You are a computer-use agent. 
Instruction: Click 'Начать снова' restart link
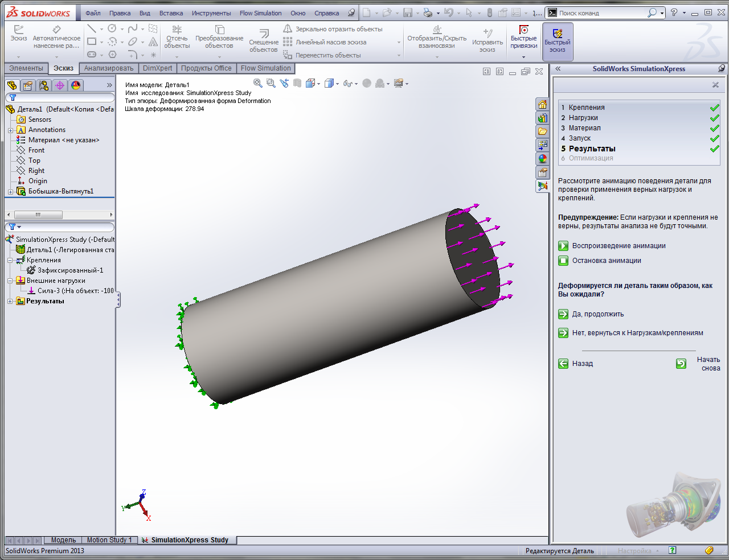pyautogui.click(x=698, y=364)
